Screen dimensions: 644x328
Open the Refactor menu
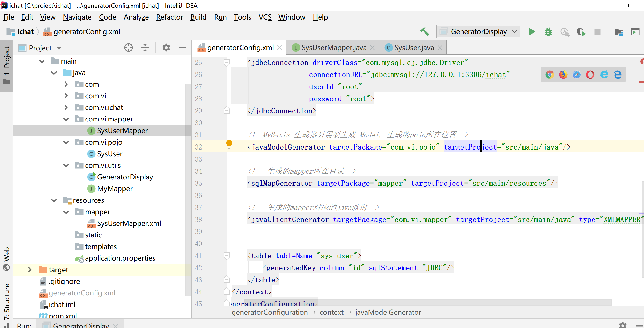(169, 17)
